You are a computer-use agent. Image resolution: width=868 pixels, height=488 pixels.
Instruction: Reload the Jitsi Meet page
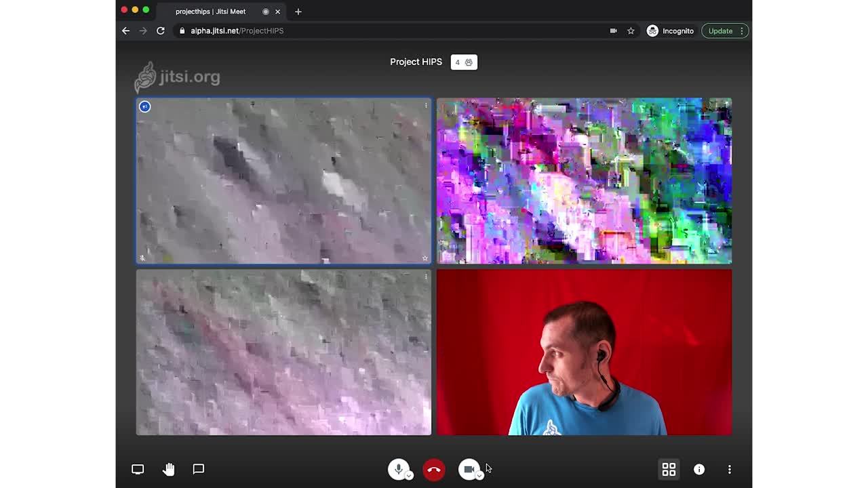tap(161, 30)
